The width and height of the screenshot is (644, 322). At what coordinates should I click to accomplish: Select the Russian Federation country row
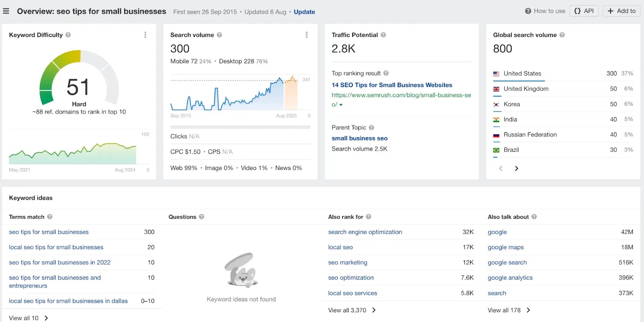point(563,135)
